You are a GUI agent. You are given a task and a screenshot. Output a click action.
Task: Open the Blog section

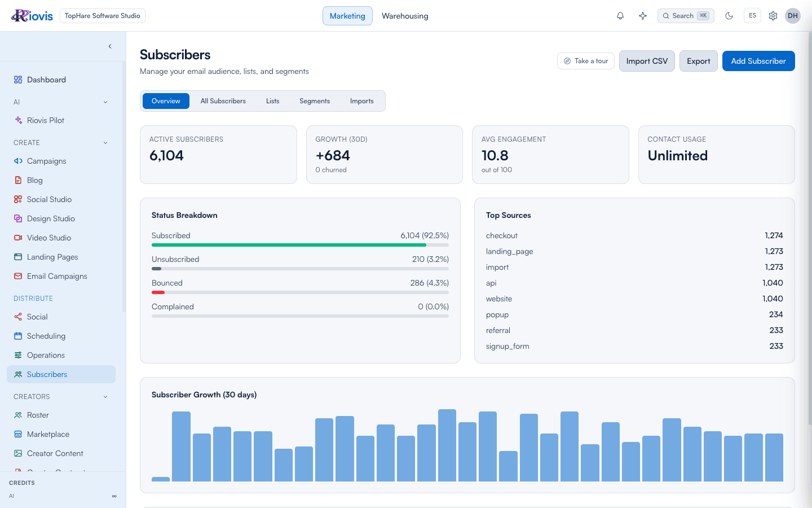pyautogui.click(x=61, y=180)
